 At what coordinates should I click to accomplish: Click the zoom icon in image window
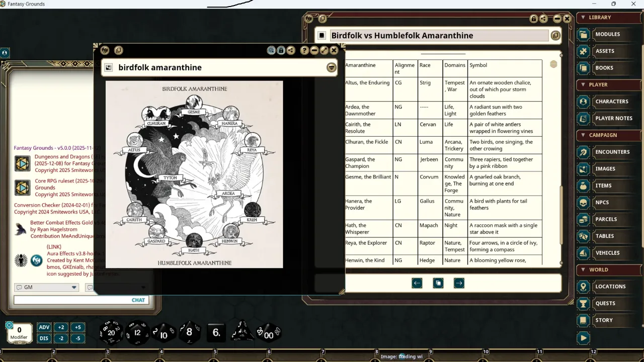[271, 50]
